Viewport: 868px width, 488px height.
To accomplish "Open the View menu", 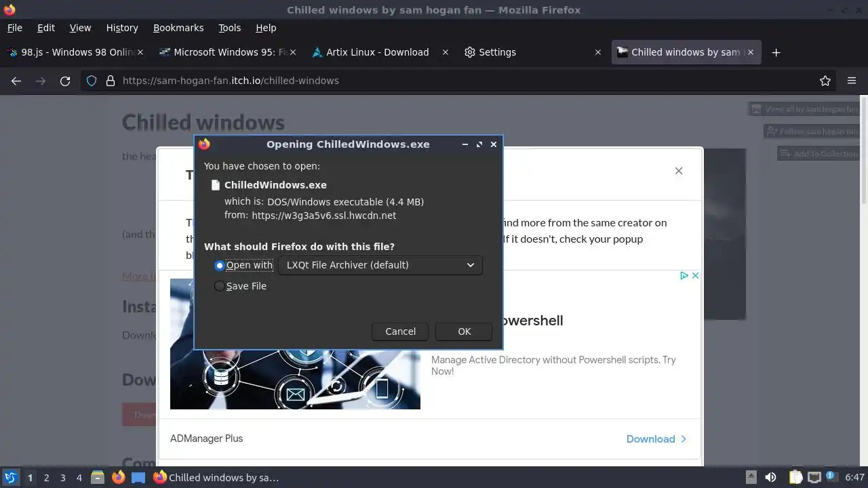I will point(80,28).
